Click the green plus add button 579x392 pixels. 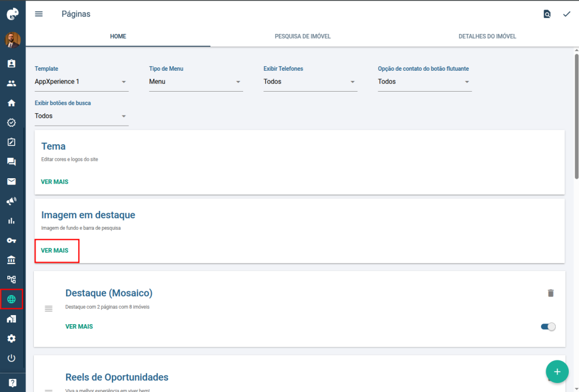point(557,372)
